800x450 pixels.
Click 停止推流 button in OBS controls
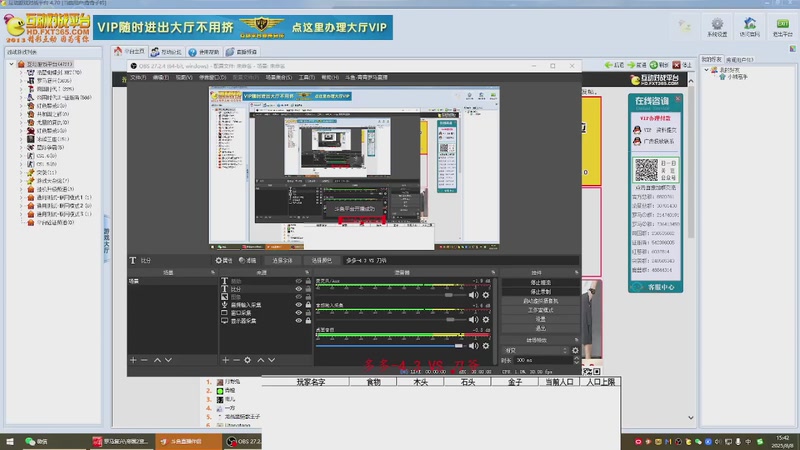coord(540,282)
